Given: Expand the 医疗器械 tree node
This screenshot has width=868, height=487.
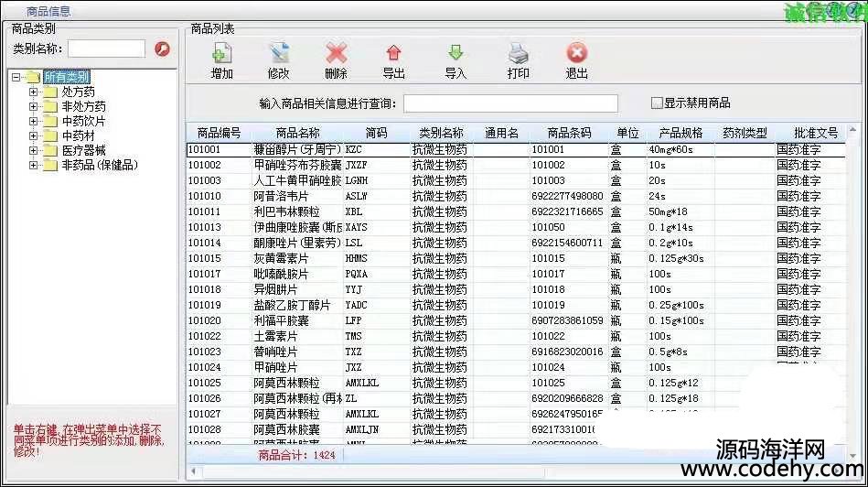Looking at the screenshot, I should pos(34,151).
